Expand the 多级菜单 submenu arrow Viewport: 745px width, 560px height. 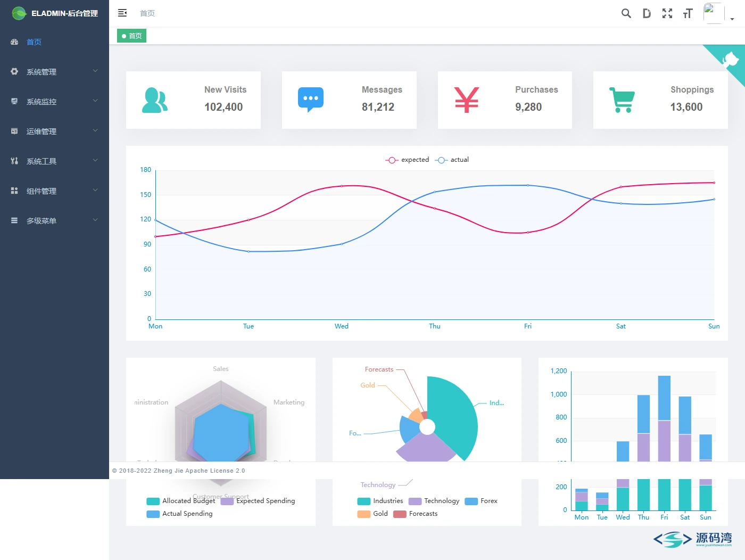95,220
